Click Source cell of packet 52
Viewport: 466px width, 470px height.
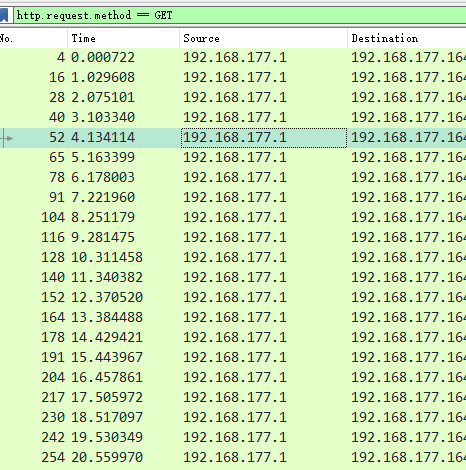coord(264,137)
